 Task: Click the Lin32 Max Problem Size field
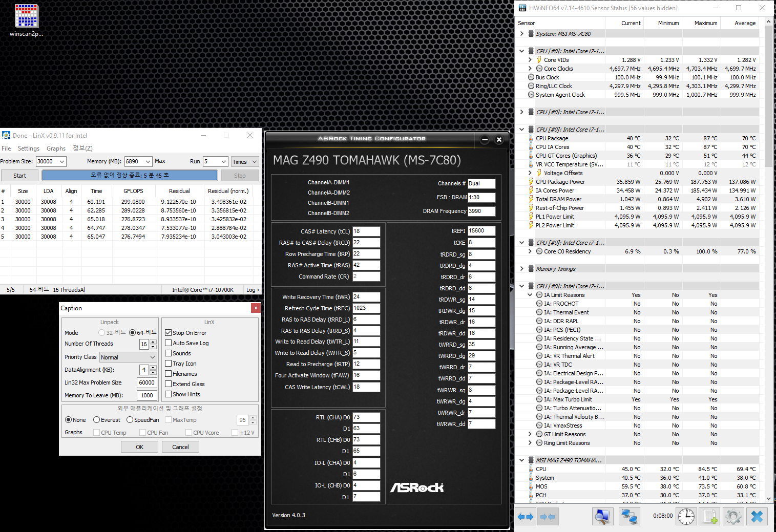tap(146, 382)
